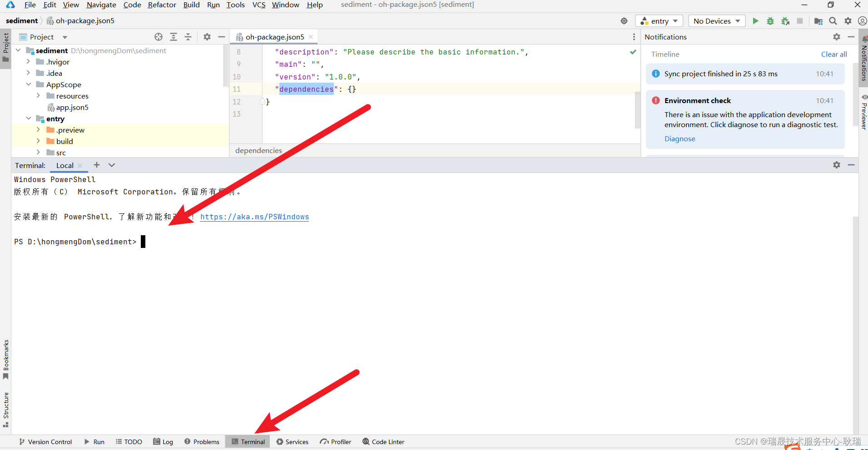
Task: Open entry run configuration dropdown
Action: [660, 21]
